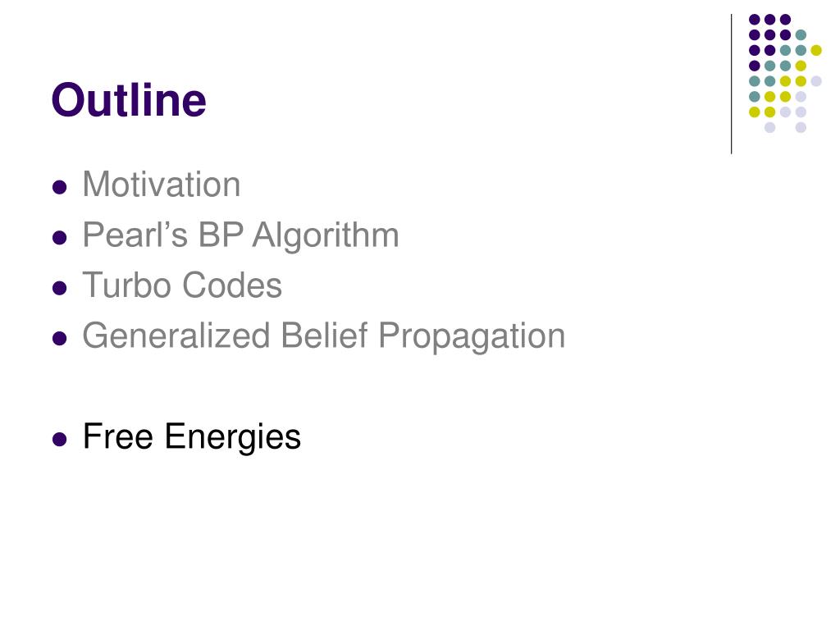840x630 pixels.
Task: Click bullet preceding Generalized Belief Propagation
Action: coord(59,339)
